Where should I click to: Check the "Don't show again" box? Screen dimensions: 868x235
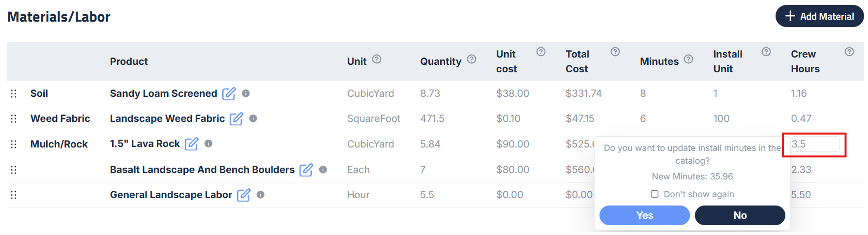pyautogui.click(x=655, y=194)
